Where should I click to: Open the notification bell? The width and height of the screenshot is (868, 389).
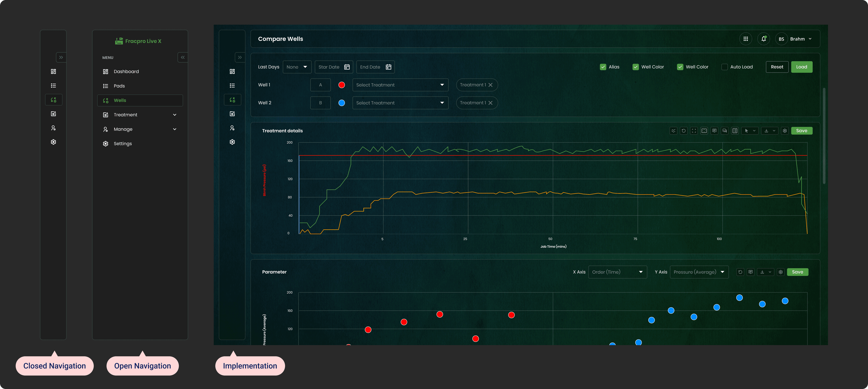(x=764, y=39)
